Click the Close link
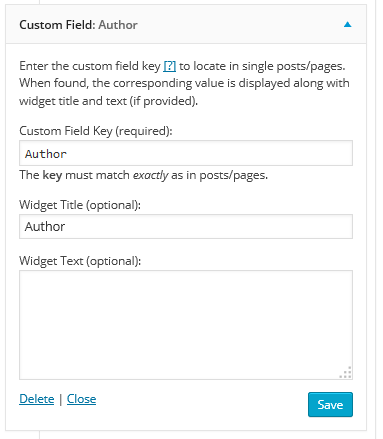 (81, 399)
